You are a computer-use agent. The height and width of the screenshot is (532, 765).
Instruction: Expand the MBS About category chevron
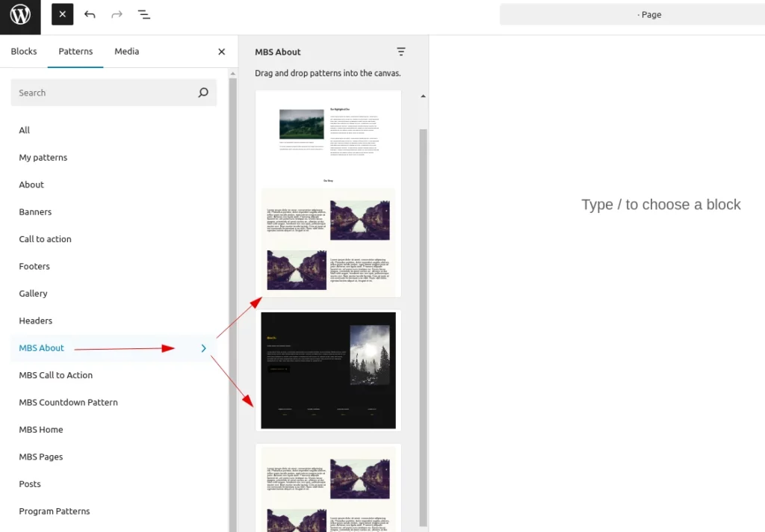203,348
